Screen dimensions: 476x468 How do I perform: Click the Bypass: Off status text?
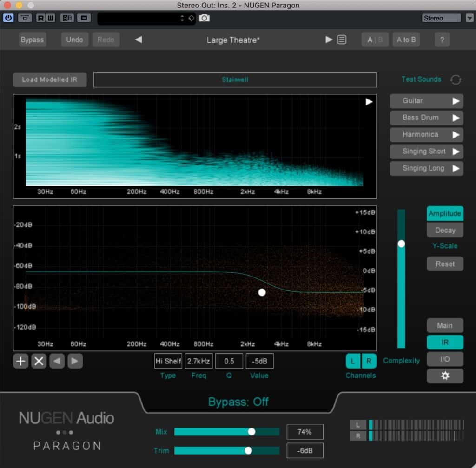click(238, 402)
